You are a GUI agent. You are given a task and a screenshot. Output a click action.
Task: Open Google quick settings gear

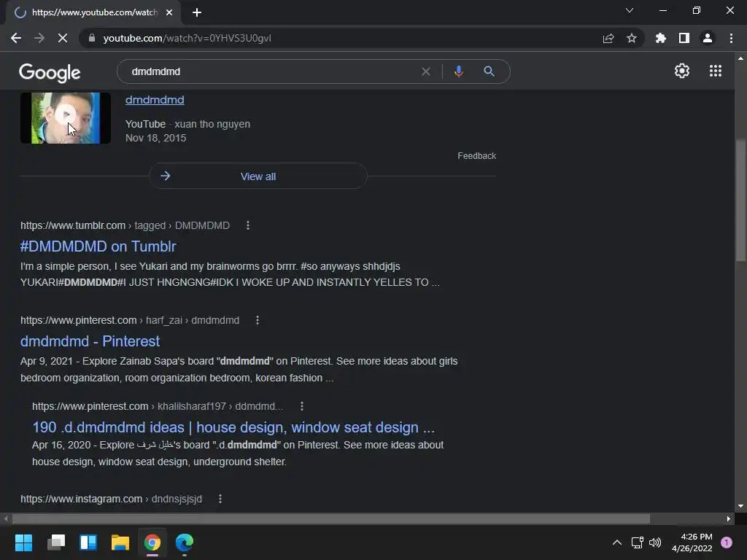(x=682, y=71)
